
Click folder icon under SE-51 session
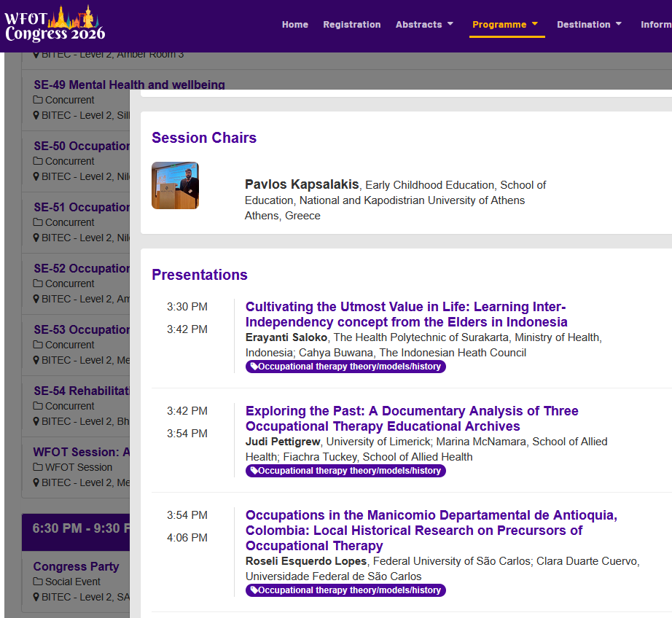click(38, 222)
